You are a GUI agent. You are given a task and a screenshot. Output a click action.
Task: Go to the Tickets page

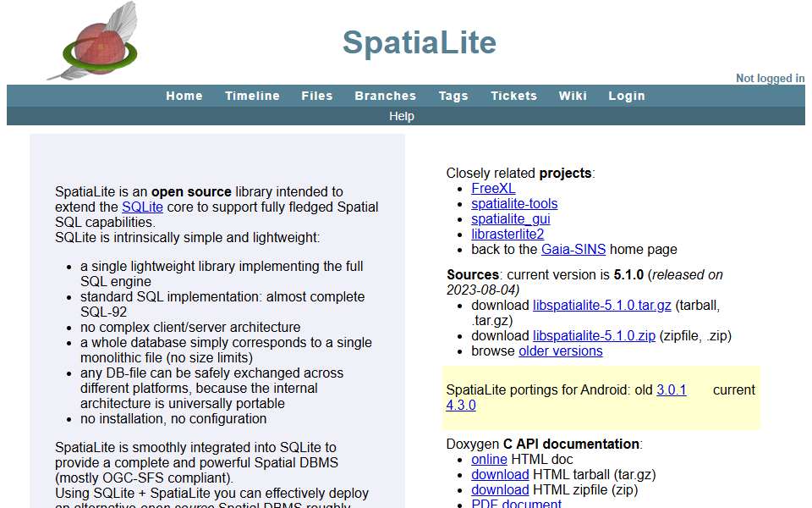[x=513, y=96]
